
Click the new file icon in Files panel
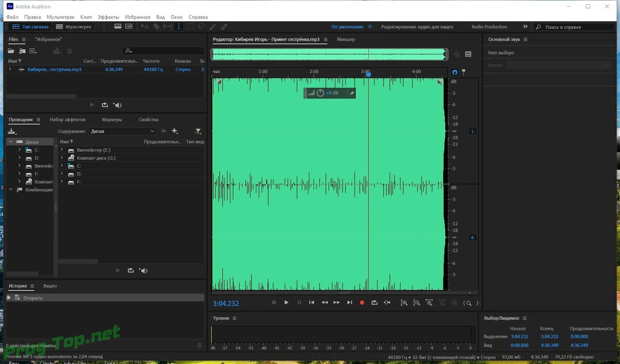click(33, 51)
